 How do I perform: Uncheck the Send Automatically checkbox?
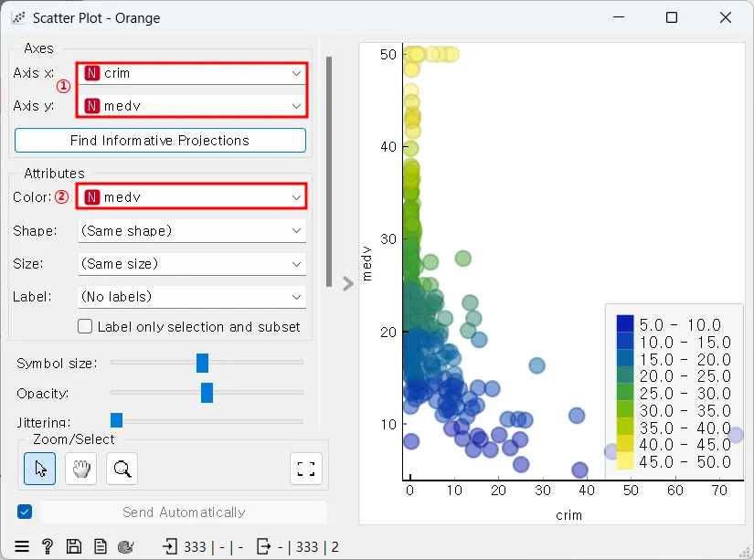point(25,512)
